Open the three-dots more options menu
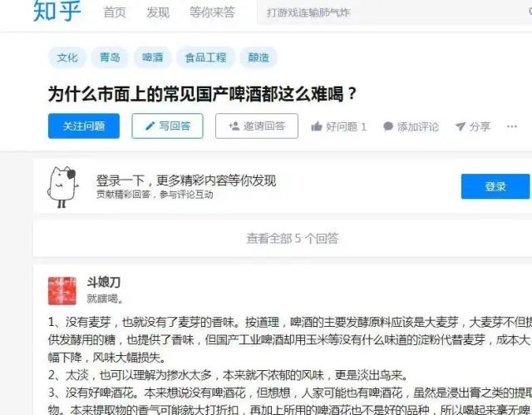 pos(512,126)
